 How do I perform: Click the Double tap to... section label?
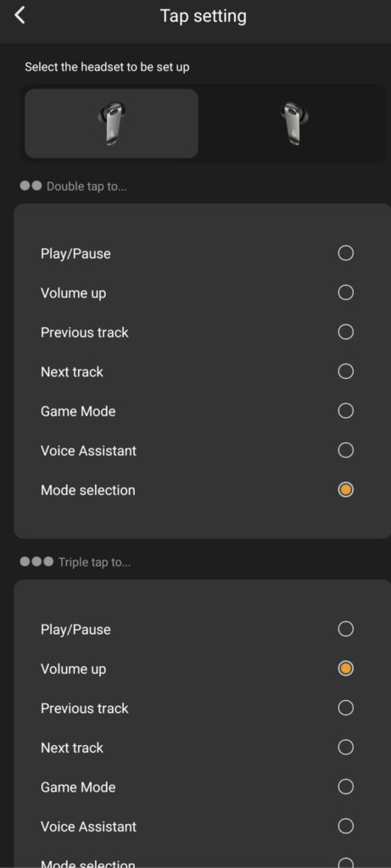(x=87, y=186)
